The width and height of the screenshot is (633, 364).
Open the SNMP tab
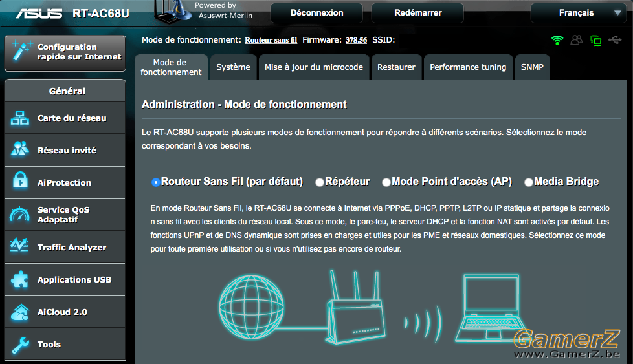point(532,67)
